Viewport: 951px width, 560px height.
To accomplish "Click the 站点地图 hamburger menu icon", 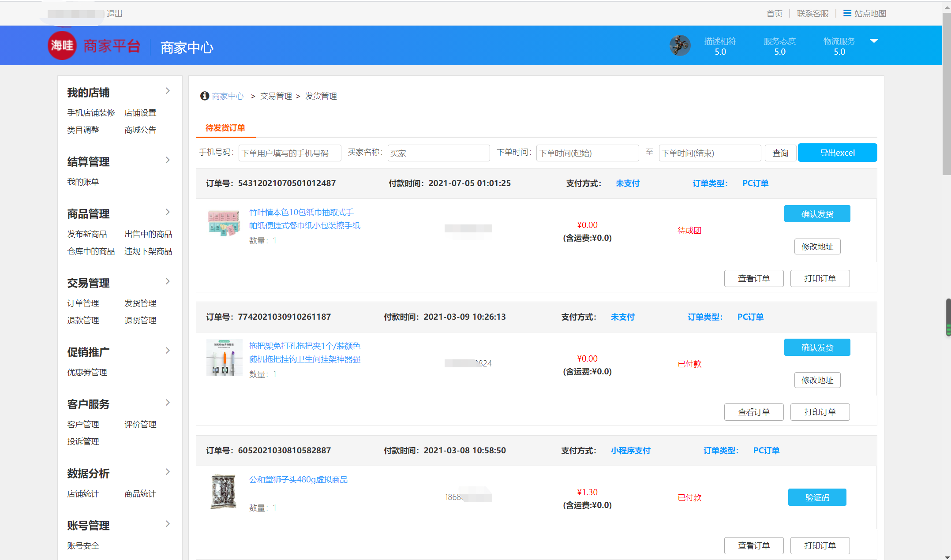I will pyautogui.click(x=847, y=13).
